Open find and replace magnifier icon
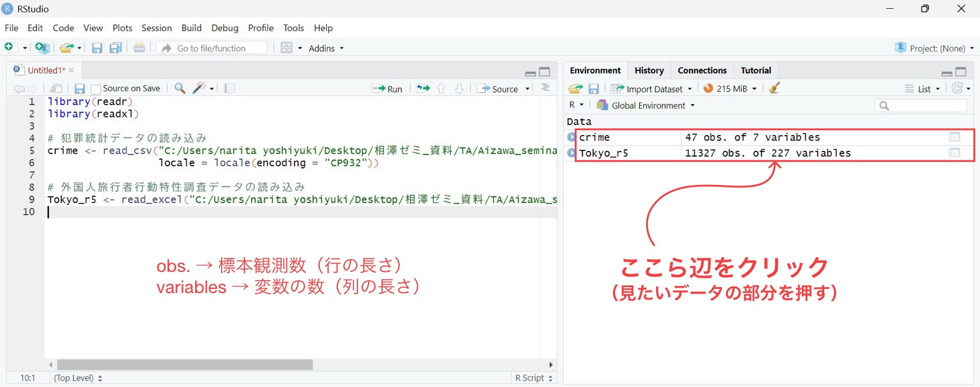980x387 pixels. pyautogui.click(x=180, y=88)
